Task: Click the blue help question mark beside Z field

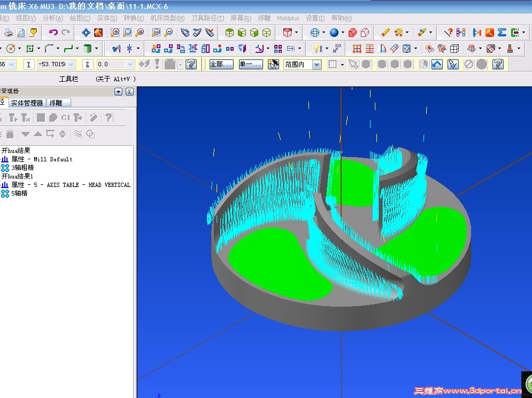Action: (x=191, y=64)
